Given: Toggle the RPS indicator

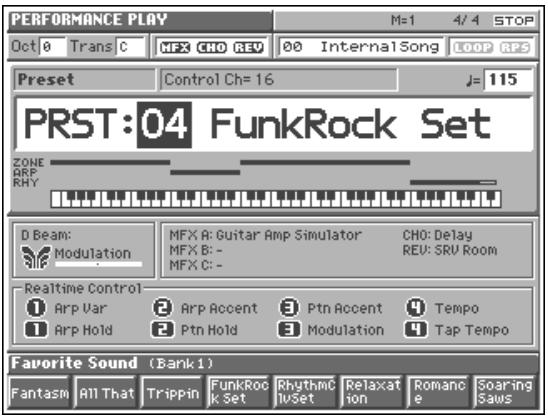Looking at the screenshot, I should 515,47.
